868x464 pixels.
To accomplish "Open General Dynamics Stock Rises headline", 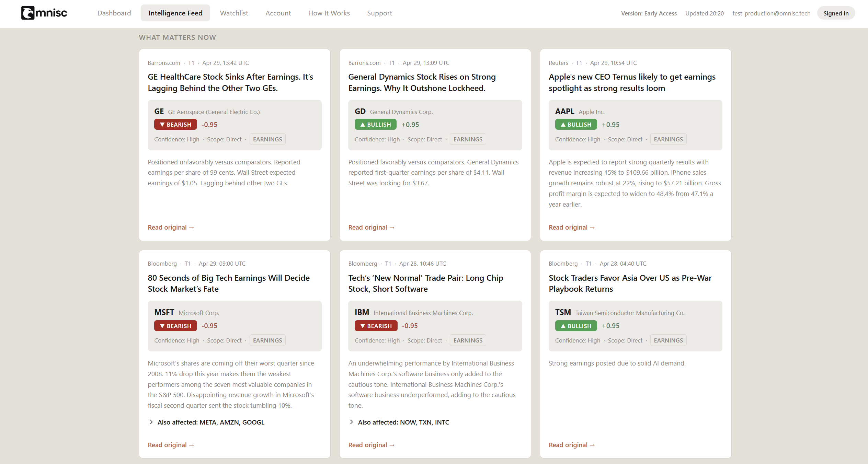I will [x=422, y=82].
